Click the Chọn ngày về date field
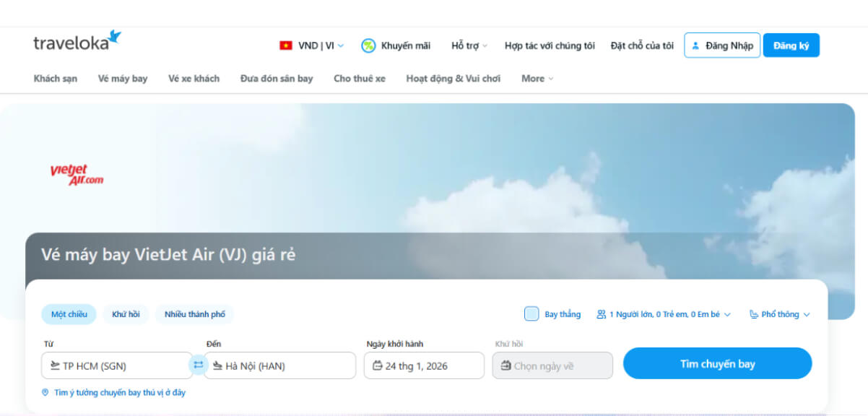Viewport: 868px width, 416px height. [x=552, y=365]
